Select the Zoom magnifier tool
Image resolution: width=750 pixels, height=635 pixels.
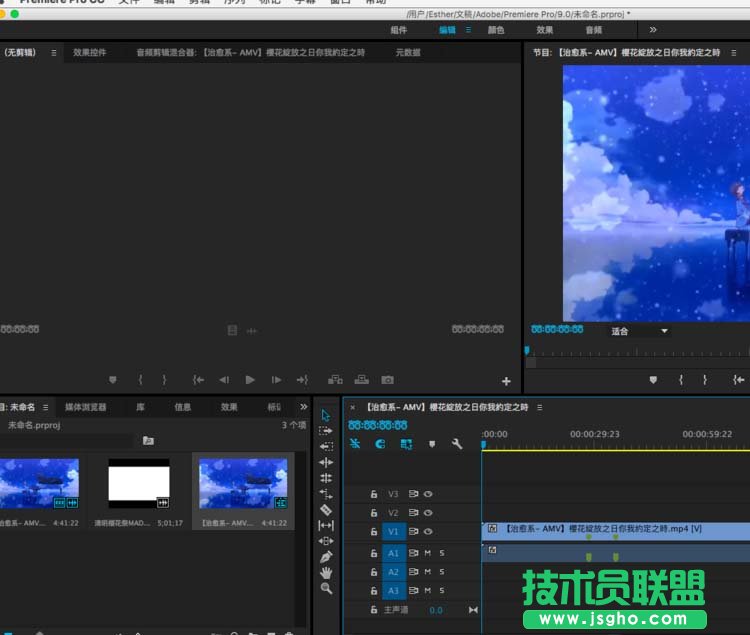[326, 588]
